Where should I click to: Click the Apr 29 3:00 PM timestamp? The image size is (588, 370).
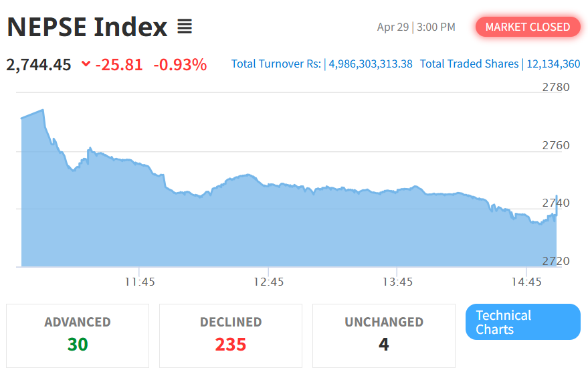(x=416, y=27)
